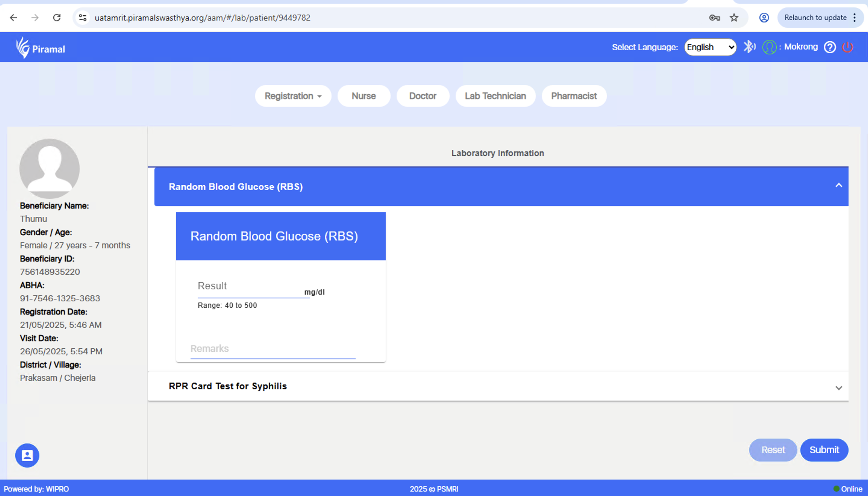The height and width of the screenshot is (496, 868).
Task: Click the Prakasam / Chejerla text
Action: 58,378
